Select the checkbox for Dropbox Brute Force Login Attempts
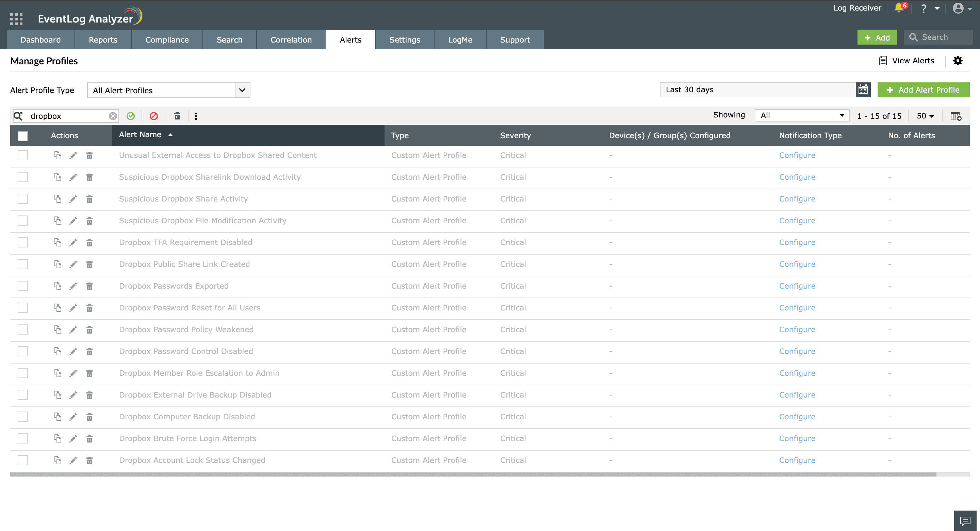The height and width of the screenshot is (531, 980). (x=23, y=438)
